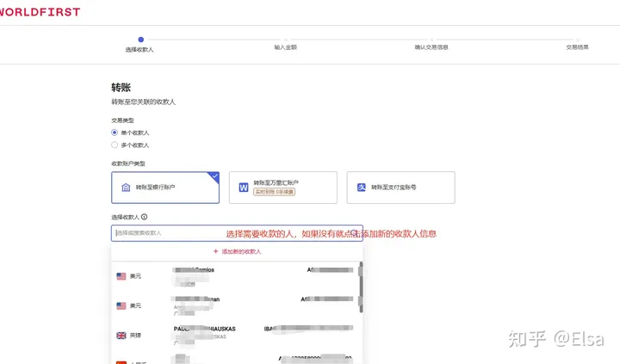Click the bank building icon in 转账至银行账户 card
Viewport: 620px width, 364px height.
126,188
